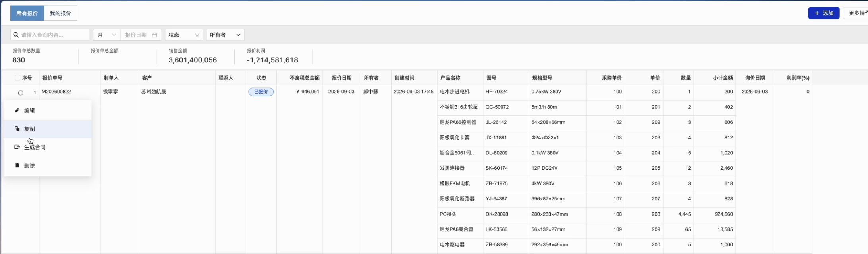Click product 橡胶FKM电机
The width and height of the screenshot is (868, 254).
tap(455, 183)
